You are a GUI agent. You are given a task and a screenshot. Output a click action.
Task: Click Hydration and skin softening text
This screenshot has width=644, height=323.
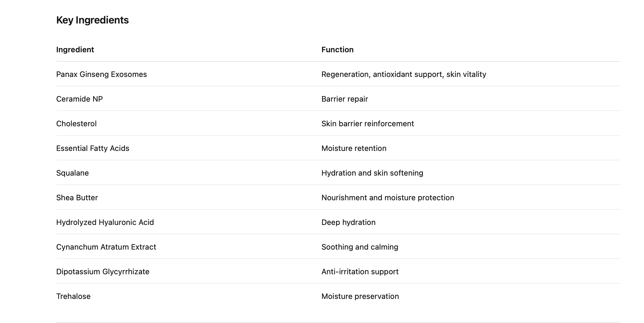point(372,173)
